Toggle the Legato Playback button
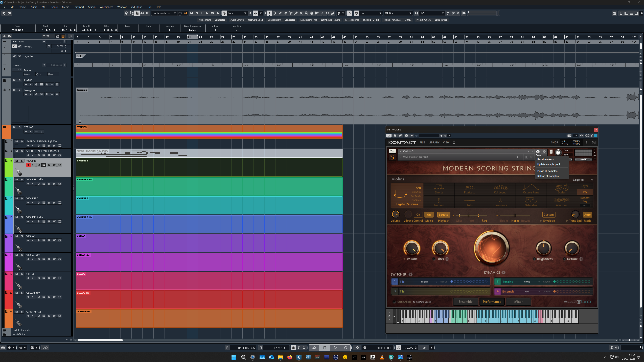This screenshot has height=362, width=644. [x=444, y=215]
